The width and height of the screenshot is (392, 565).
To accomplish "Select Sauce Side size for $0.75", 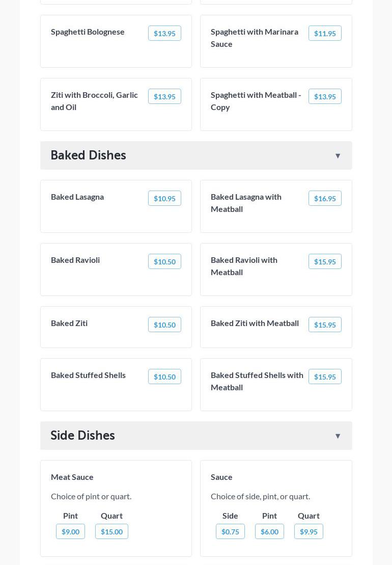I will click(x=230, y=532).
